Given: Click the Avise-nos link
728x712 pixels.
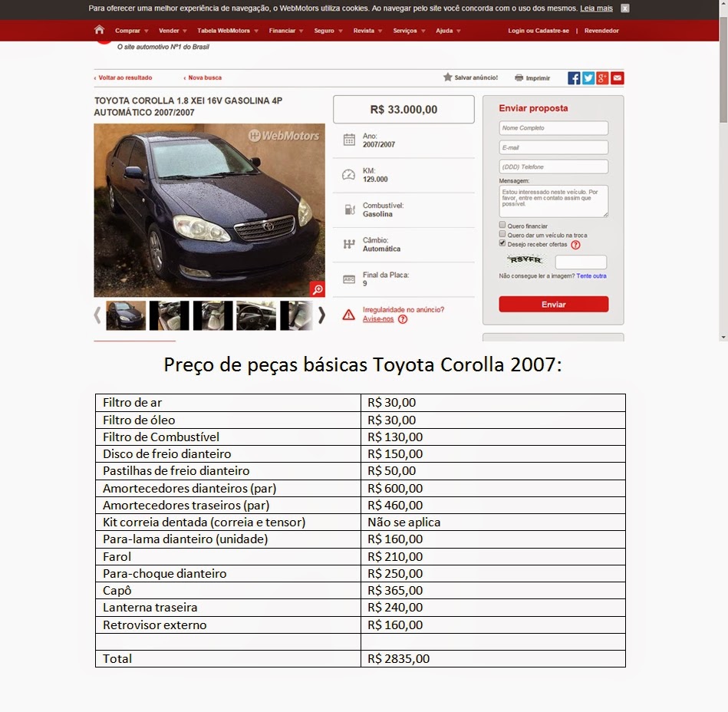Looking at the screenshot, I should (x=378, y=319).
